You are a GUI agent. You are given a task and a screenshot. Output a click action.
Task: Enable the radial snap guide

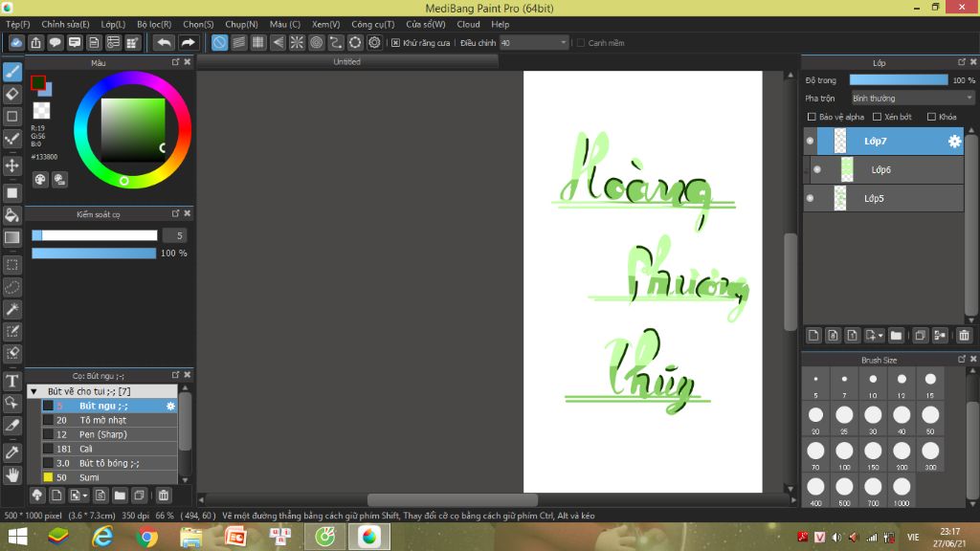(297, 42)
